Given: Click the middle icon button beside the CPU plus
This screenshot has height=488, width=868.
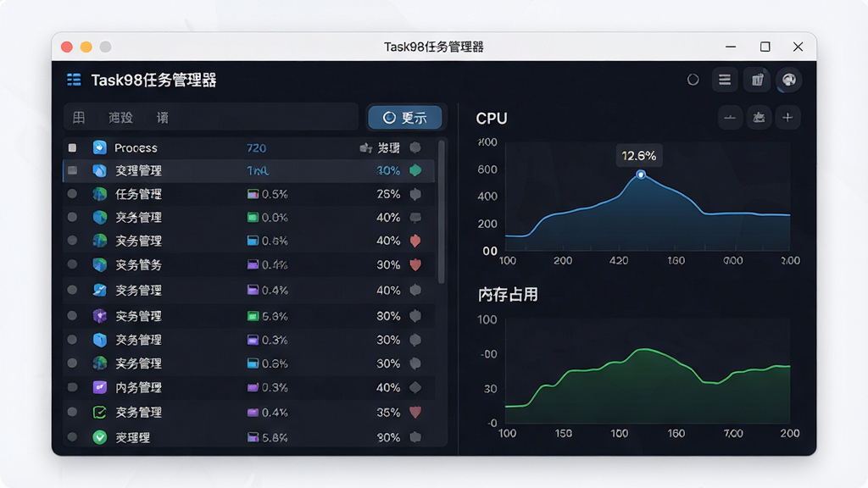Looking at the screenshot, I should point(759,117).
